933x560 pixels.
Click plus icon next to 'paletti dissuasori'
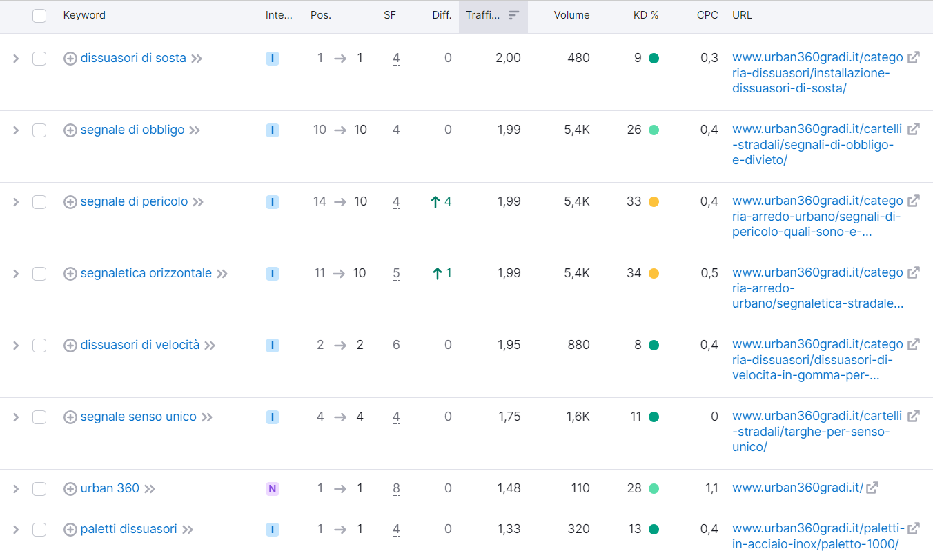70,530
